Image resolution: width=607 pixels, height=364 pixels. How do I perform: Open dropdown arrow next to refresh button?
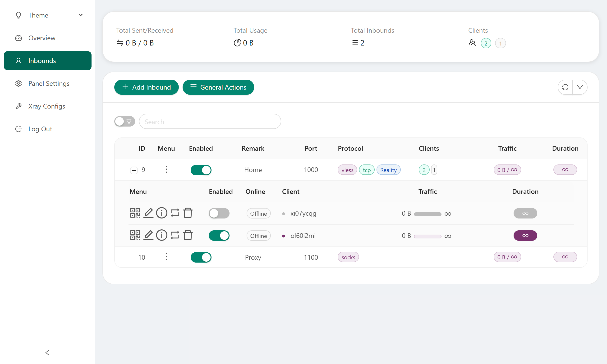580,87
